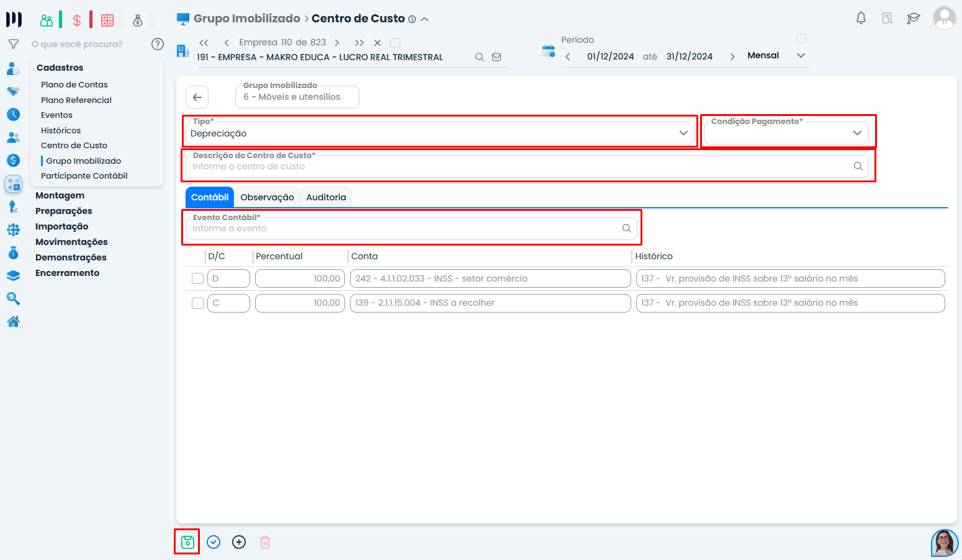Image resolution: width=962 pixels, height=560 pixels.
Task: Switch to the Auditoria tab
Action: (x=326, y=197)
